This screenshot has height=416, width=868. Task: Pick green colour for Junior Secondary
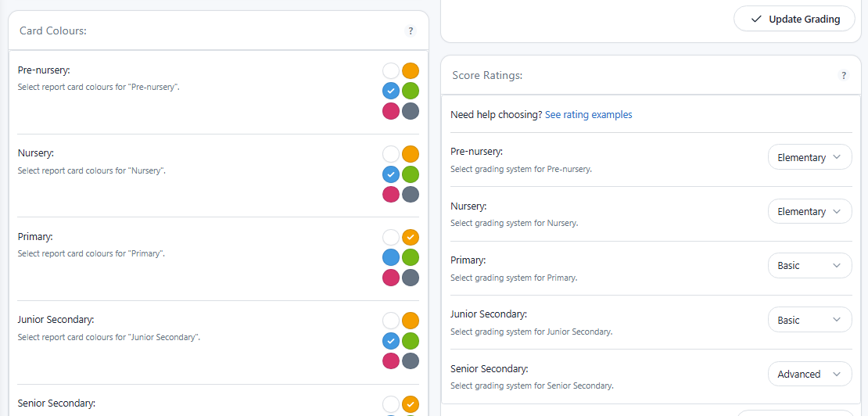tap(411, 341)
